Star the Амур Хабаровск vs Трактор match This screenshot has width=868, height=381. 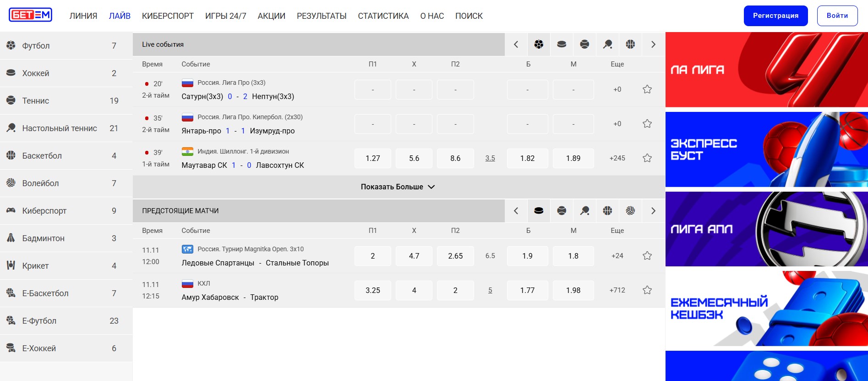tap(647, 290)
